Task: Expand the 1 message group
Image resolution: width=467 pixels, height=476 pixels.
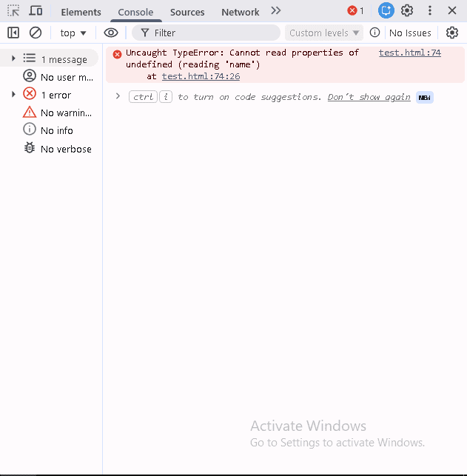Action: (13, 58)
